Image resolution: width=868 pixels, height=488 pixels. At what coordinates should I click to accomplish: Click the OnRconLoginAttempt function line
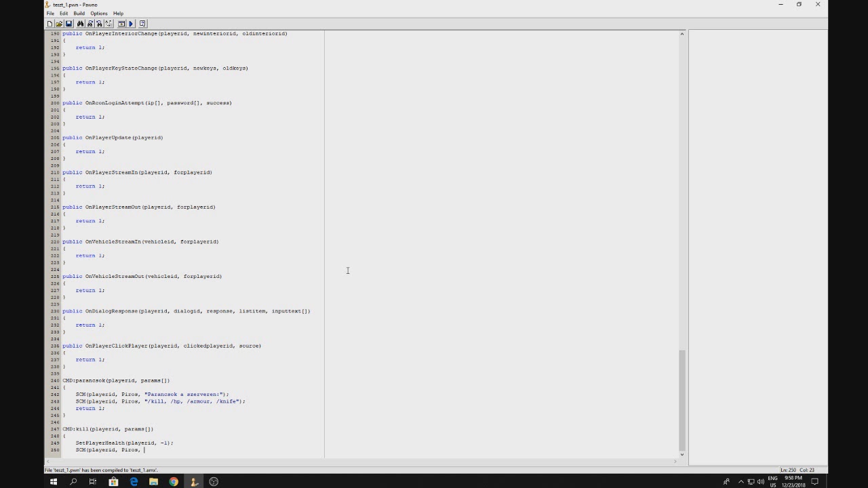(x=147, y=103)
